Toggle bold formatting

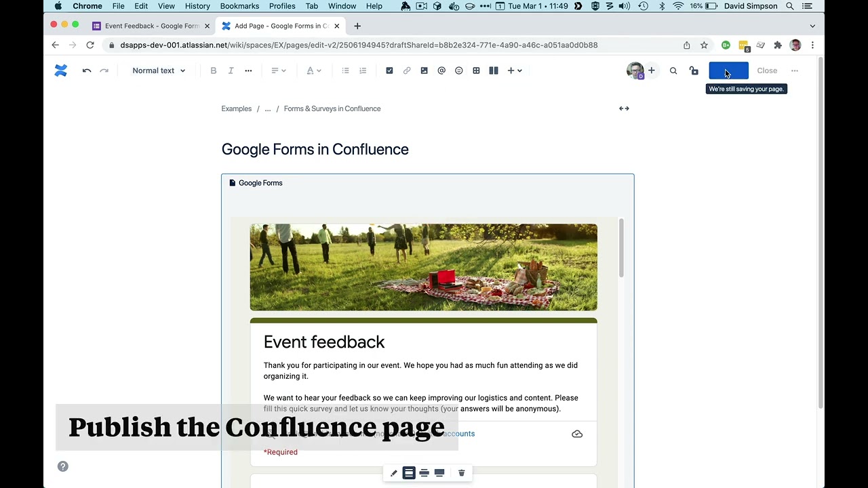[x=214, y=70]
